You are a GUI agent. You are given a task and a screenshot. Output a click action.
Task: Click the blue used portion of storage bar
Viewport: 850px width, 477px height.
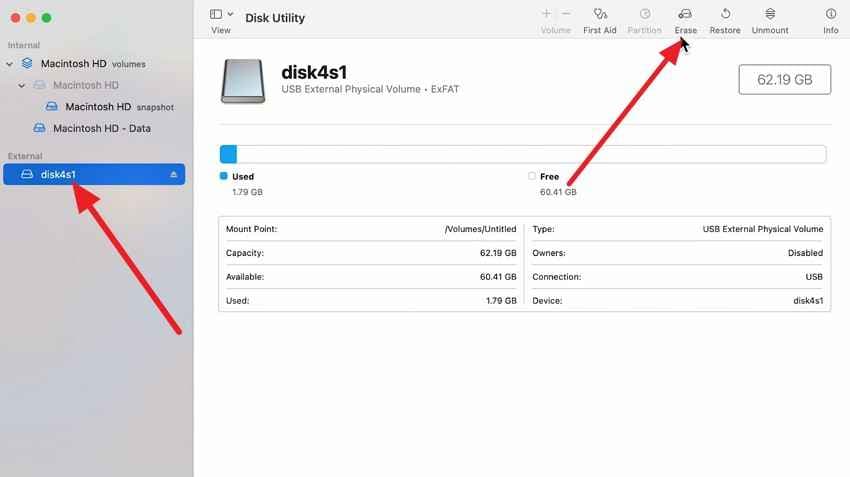click(x=228, y=154)
